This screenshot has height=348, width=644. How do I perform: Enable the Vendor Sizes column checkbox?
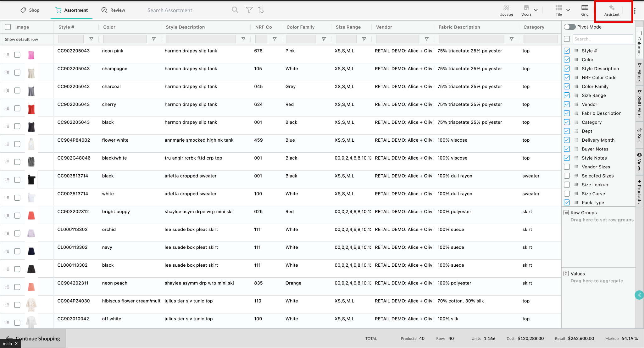(x=567, y=167)
